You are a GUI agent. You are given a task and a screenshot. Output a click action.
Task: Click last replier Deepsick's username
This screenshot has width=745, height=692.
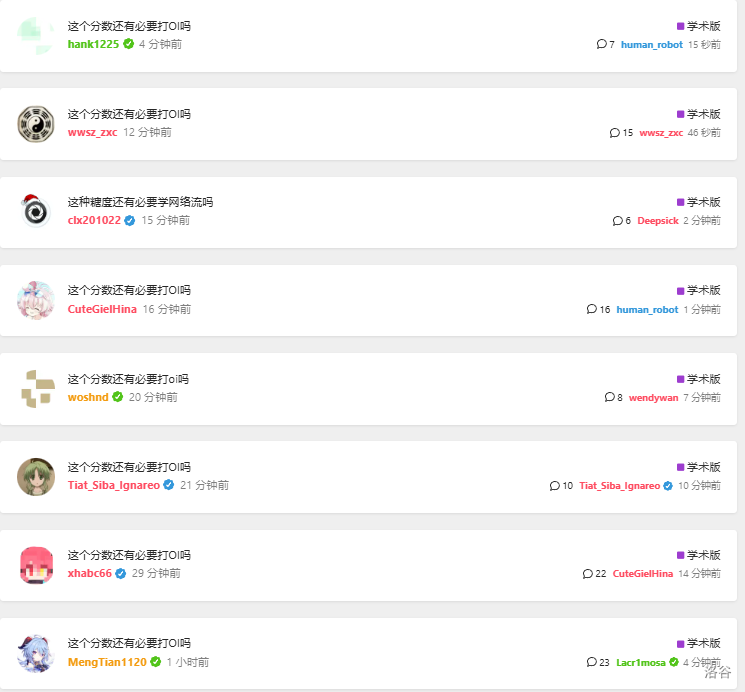(658, 221)
